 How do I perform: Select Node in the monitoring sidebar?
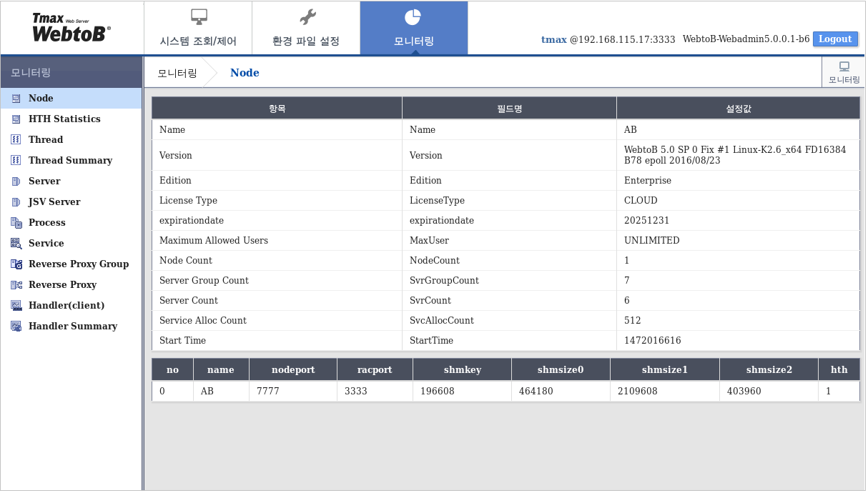39,98
